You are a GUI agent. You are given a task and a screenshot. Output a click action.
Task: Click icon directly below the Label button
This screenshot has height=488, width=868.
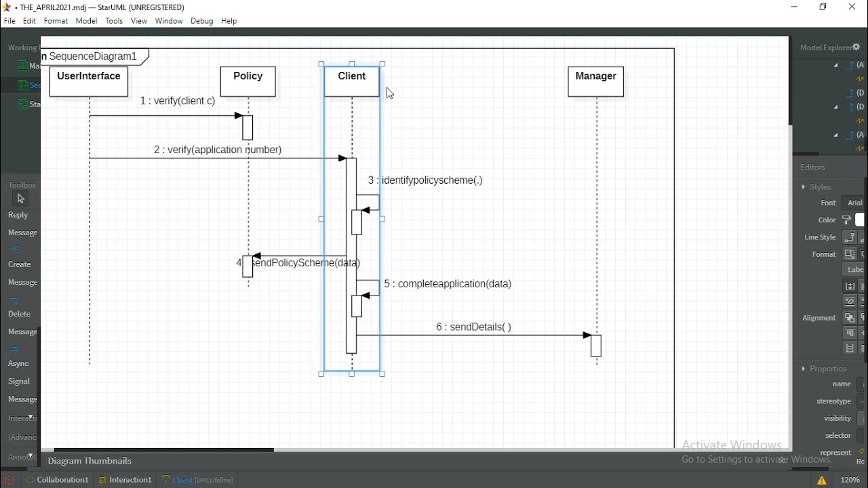tap(850, 287)
